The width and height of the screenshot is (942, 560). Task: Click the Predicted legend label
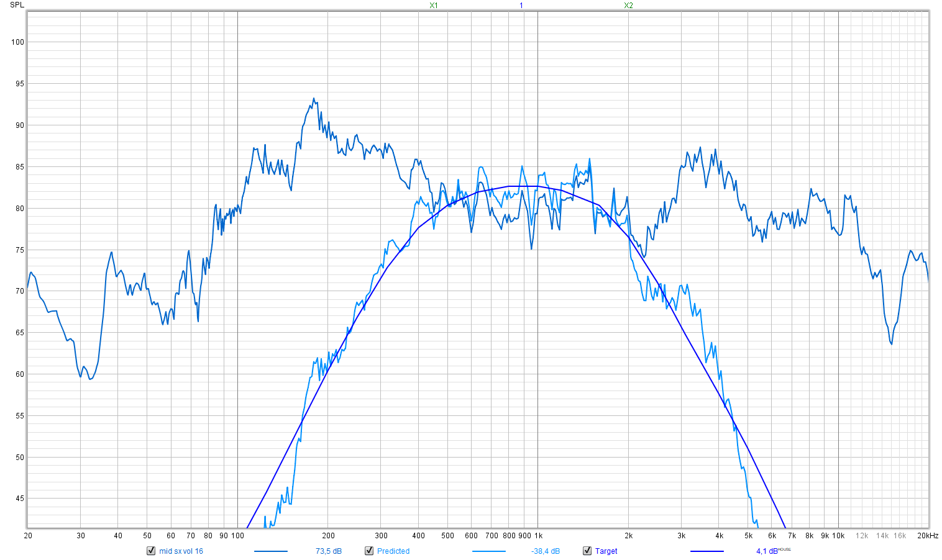tap(393, 551)
